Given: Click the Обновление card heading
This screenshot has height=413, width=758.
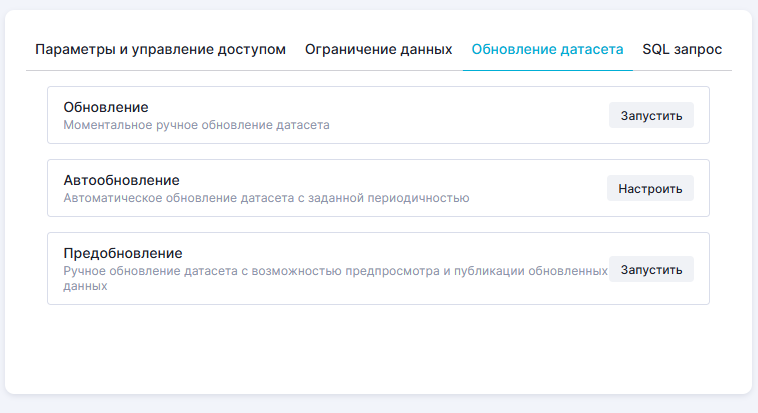Looking at the screenshot, I should pos(106,107).
